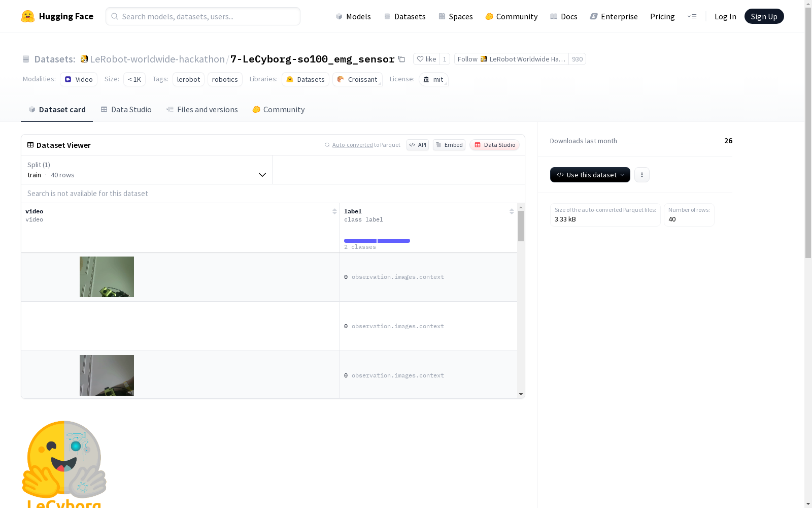Open the Community tab
This screenshot has width=812, height=508.
[x=279, y=110]
